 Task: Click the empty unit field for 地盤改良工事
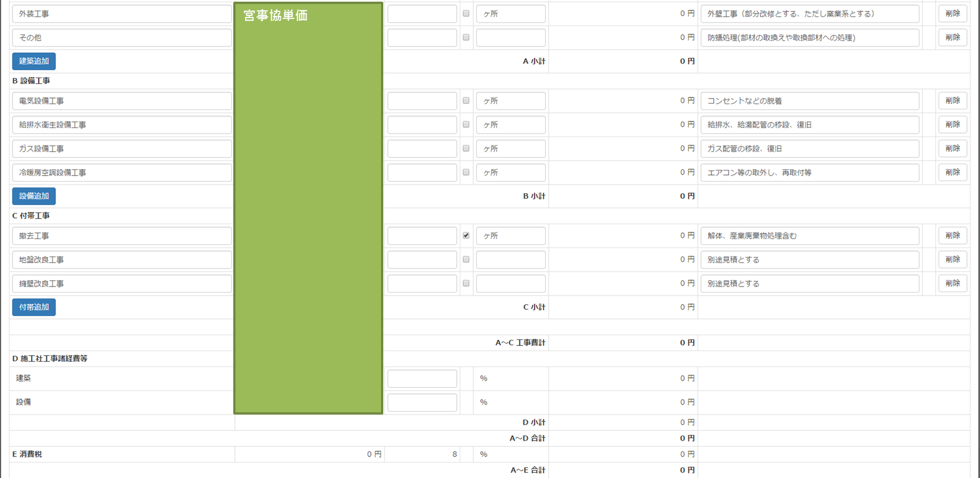click(x=511, y=259)
